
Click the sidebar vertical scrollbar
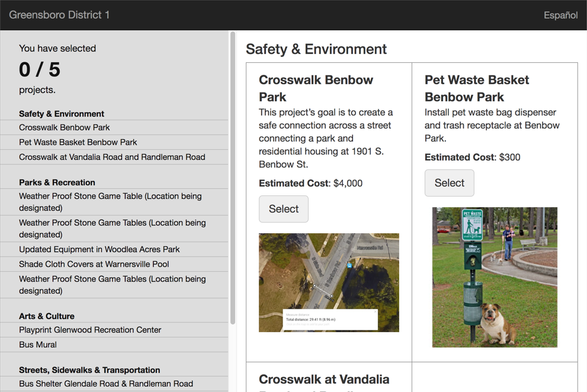(x=233, y=178)
